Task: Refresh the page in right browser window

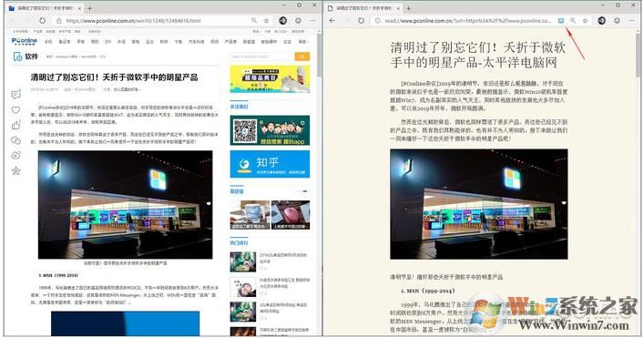Action: click(361, 21)
